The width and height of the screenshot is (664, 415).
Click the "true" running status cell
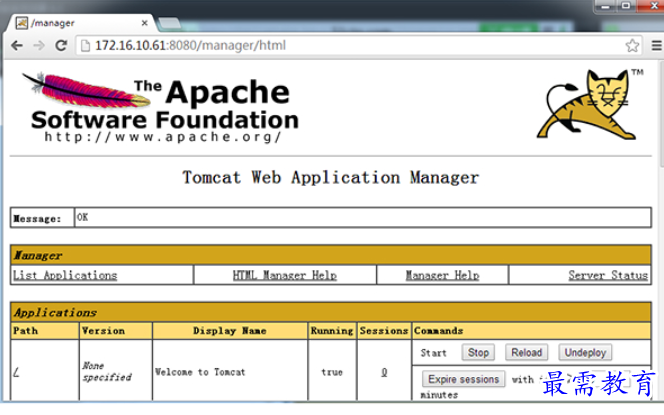(332, 372)
